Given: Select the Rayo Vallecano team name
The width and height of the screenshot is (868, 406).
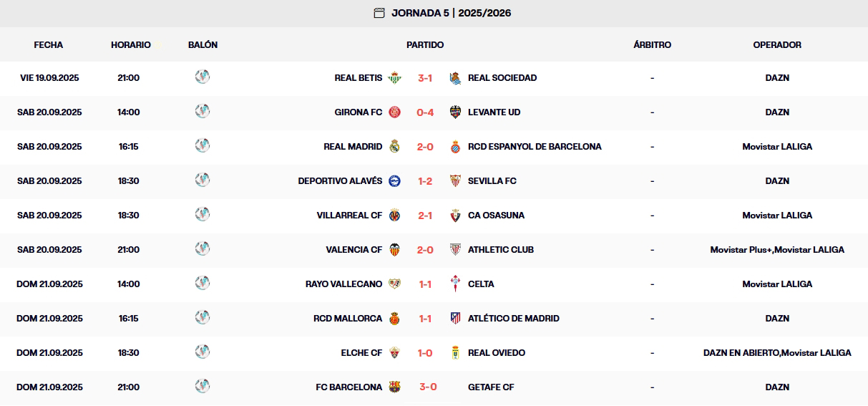Looking at the screenshot, I should [343, 284].
